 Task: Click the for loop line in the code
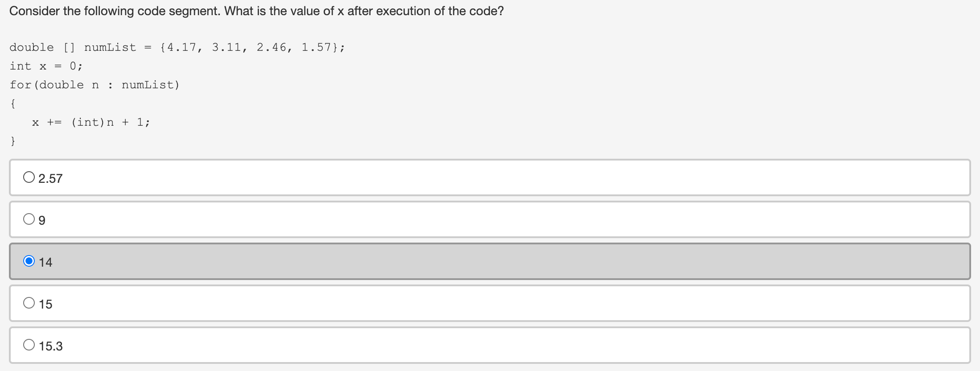point(95,84)
